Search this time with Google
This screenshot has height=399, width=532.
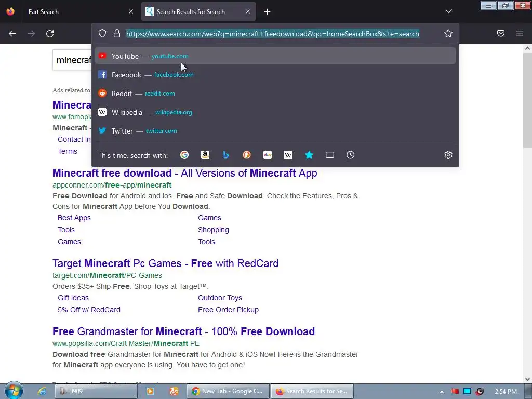pyautogui.click(x=184, y=155)
